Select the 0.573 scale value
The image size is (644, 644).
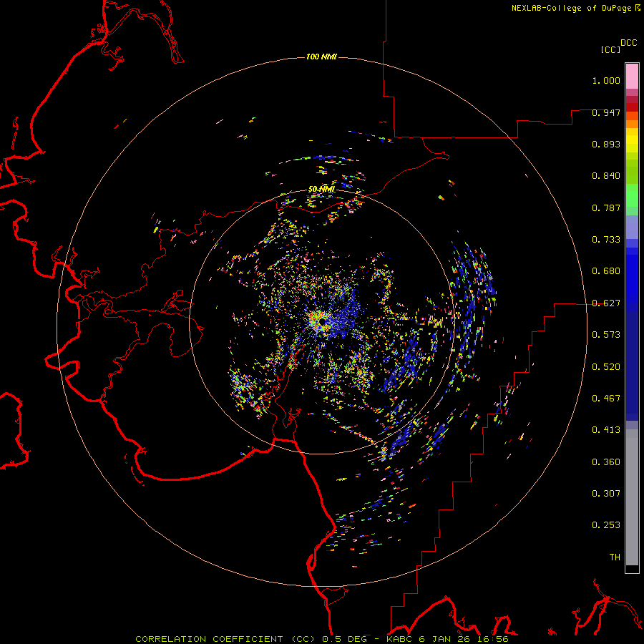click(606, 335)
